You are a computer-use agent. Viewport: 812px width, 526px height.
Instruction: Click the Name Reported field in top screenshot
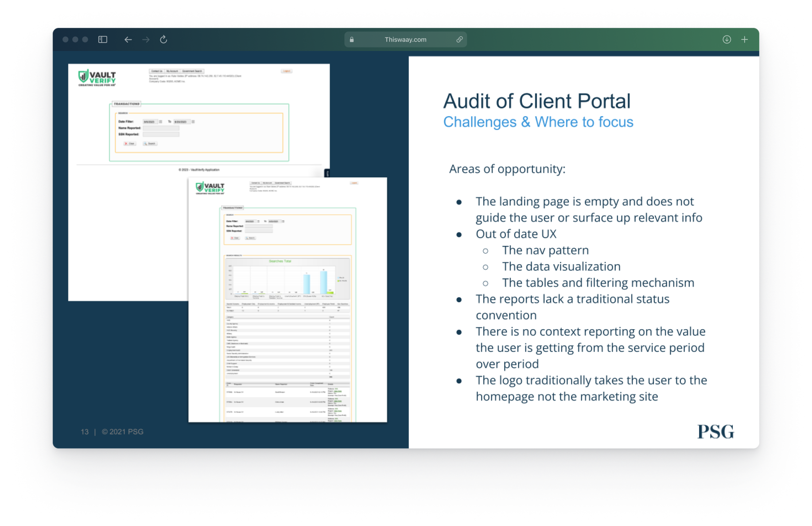[x=161, y=128]
